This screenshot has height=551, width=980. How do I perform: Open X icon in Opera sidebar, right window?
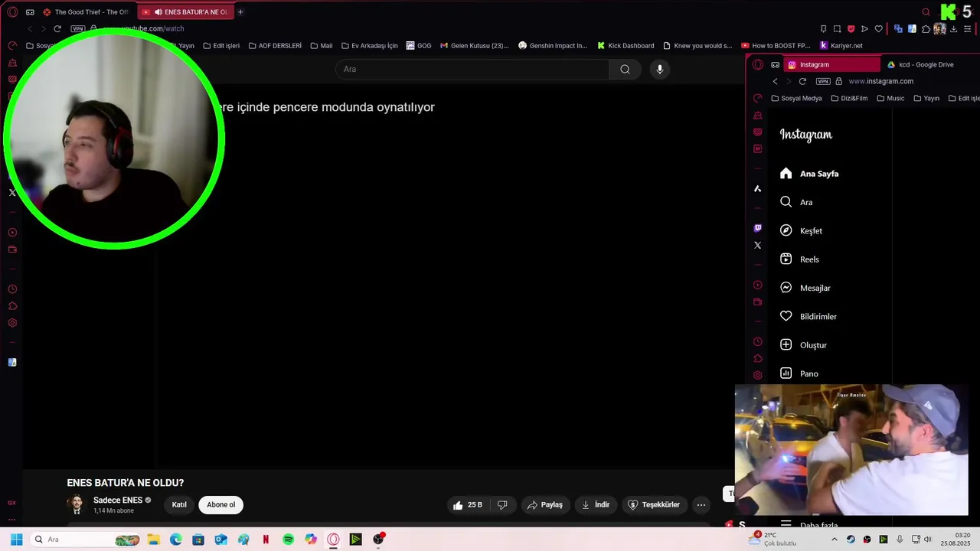coord(758,246)
